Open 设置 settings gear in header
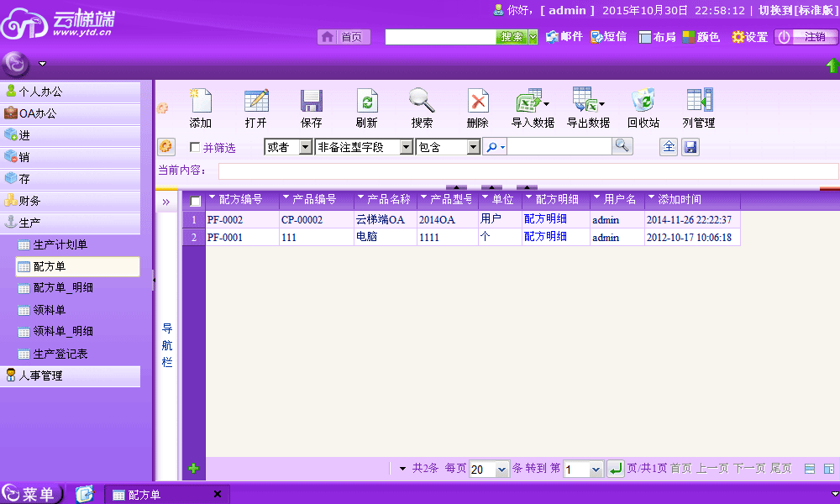This screenshot has height=504, width=840. pyautogui.click(x=749, y=37)
